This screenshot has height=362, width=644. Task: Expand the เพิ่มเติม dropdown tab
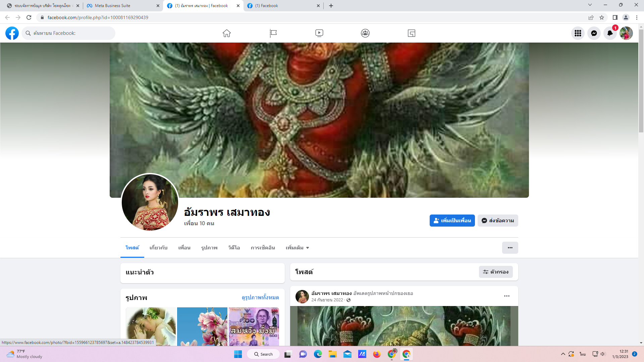click(297, 248)
